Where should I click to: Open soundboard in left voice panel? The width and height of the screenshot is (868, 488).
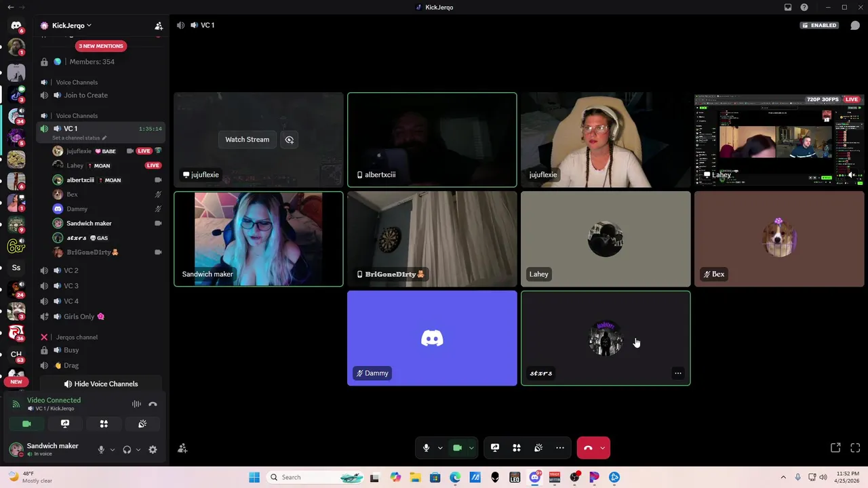coord(142,424)
